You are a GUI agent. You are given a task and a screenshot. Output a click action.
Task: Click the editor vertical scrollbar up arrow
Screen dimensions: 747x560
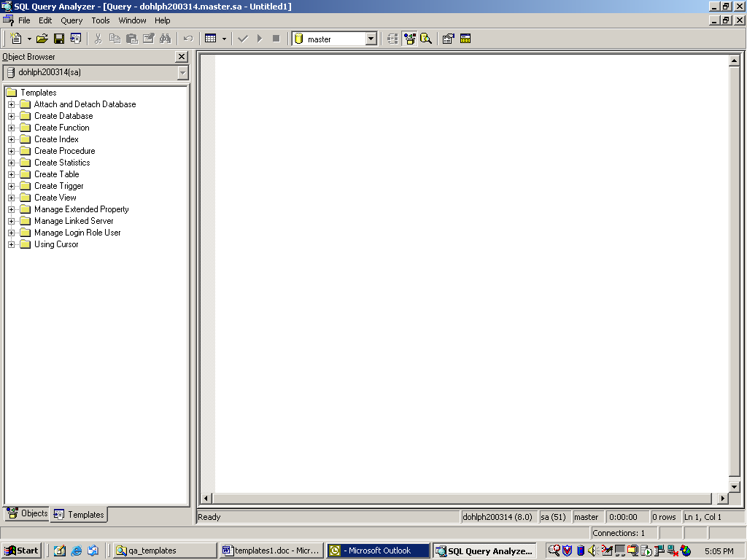[x=734, y=61]
